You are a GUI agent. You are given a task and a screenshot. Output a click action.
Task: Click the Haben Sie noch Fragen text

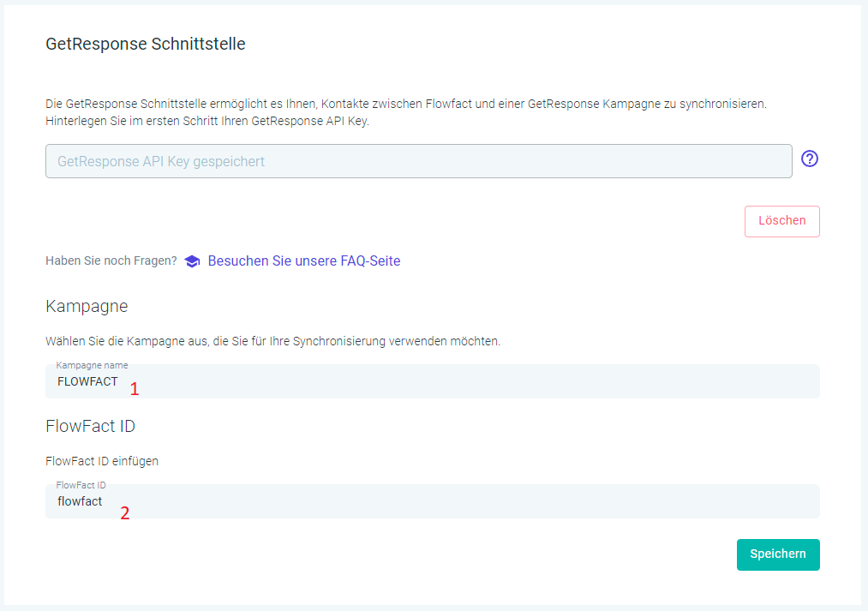pyautogui.click(x=111, y=261)
